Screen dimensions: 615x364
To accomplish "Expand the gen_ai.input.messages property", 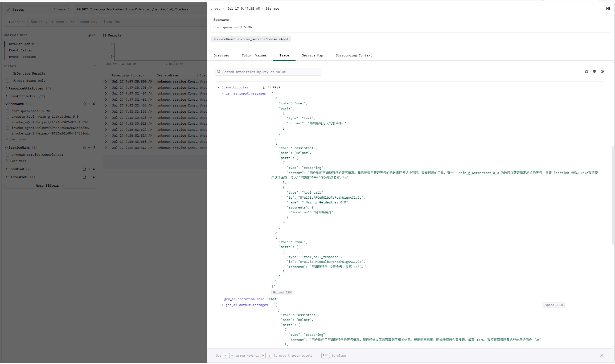I will point(223,93).
